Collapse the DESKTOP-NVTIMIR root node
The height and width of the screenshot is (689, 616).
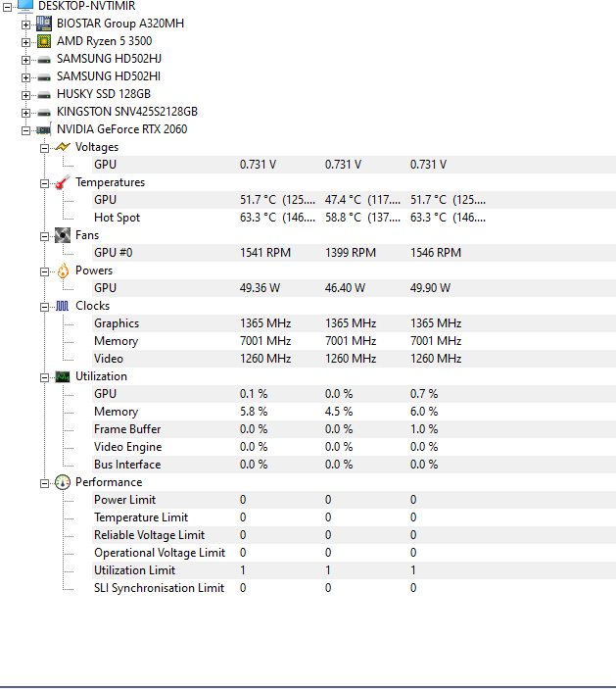click(x=7, y=7)
